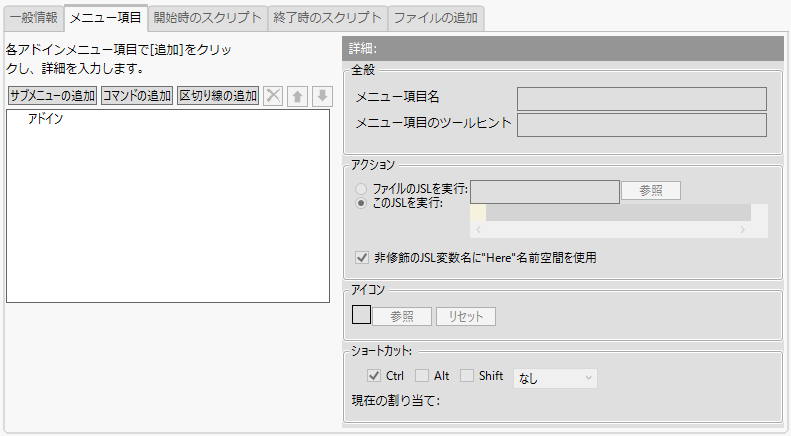Click the delete (X) icon button
Screen dimensions: 791x436
point(272,96)
